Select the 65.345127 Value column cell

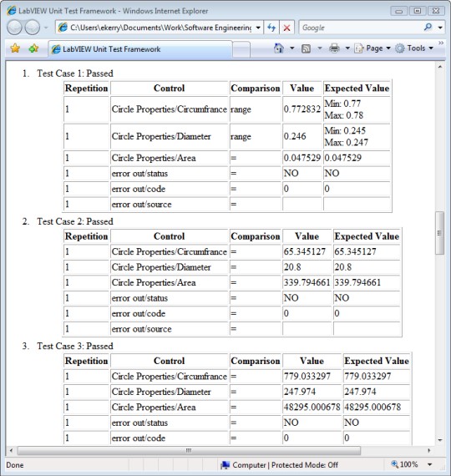point(307,251)
